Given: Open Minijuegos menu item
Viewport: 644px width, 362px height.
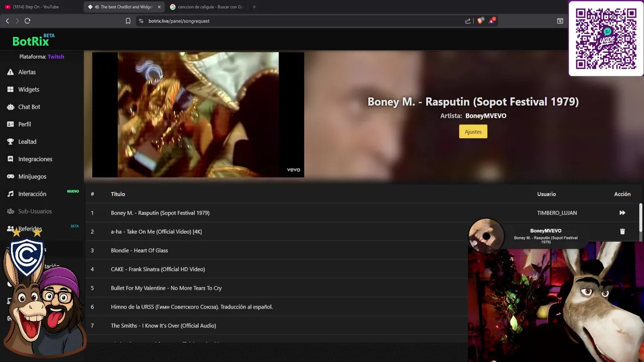Looking at the screenshot, I should click(x=32, y=176).
